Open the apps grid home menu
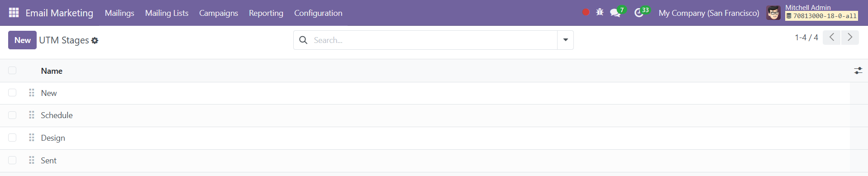The height and width of the screenshot is (176, 868). pos(14,13)
